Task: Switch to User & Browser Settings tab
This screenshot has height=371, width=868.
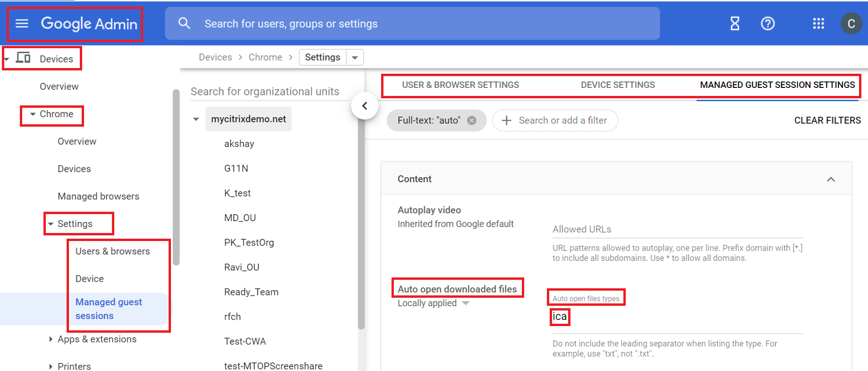Action: tap(460, 85)
